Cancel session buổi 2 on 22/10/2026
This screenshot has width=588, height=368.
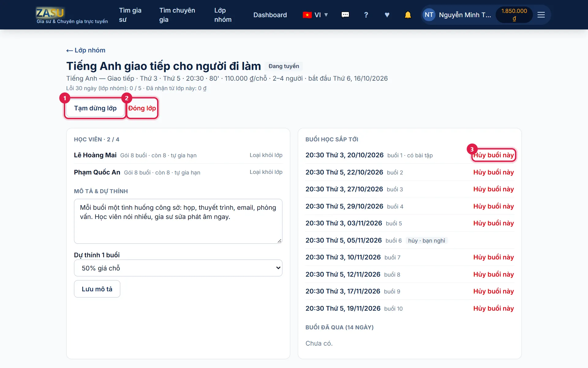click(493, 172)
